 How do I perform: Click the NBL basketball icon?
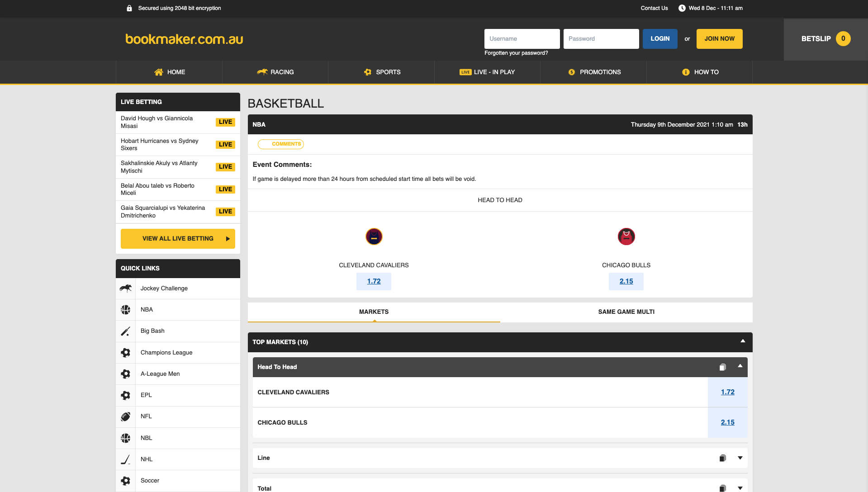coord(126,438)
